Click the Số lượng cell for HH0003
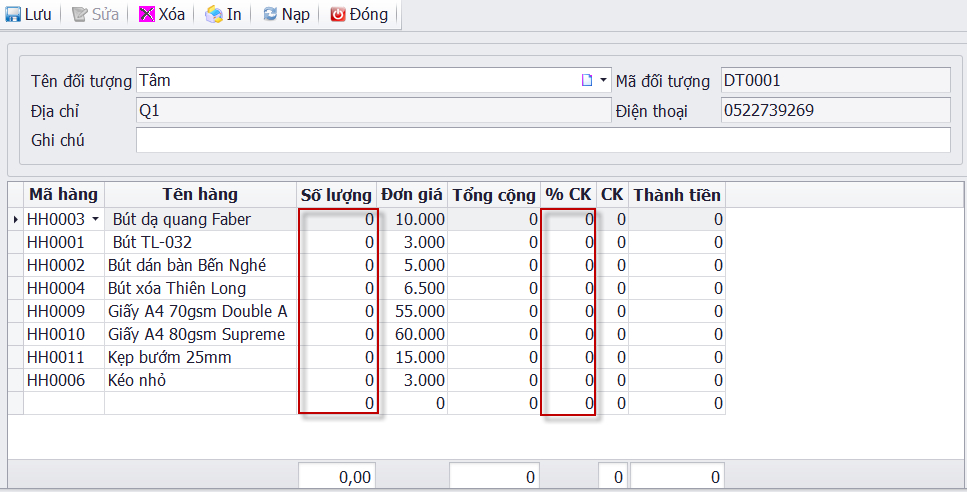967x492 pixels. tap(337, 219)
